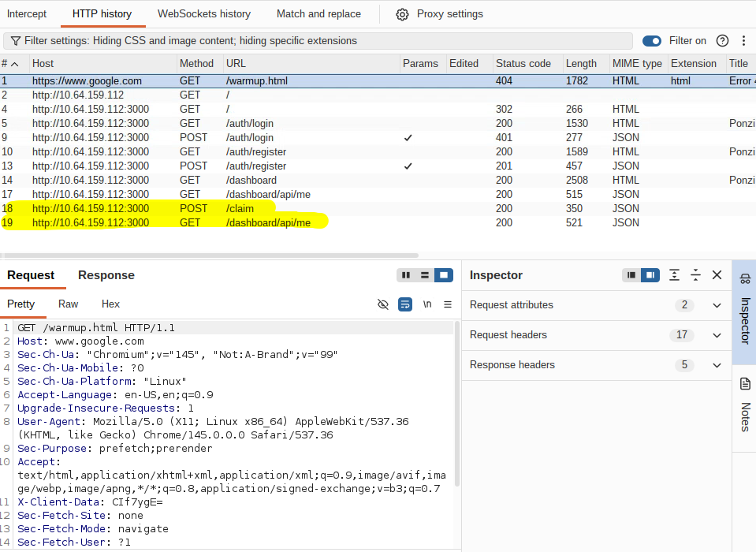The image size is (756, 552).
Task: Click the Notes sidebar document icon
Action: pos(746,384)
